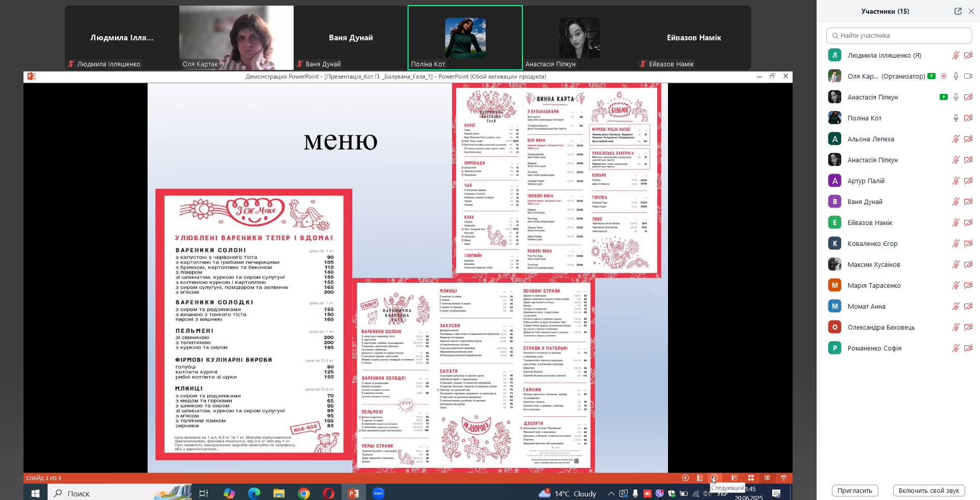Click muted microphone icon for Альона Лепеха

[956, 139]
